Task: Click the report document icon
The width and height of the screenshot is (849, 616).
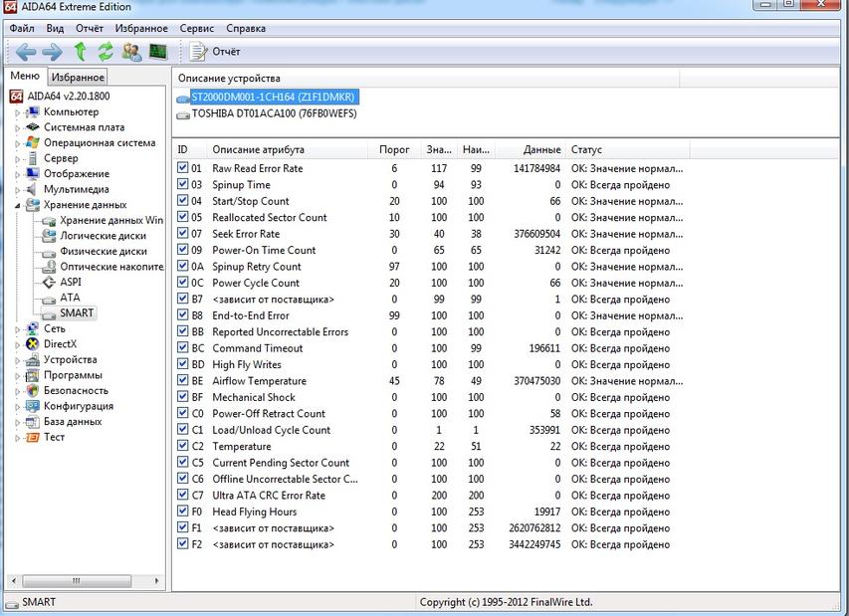Action: pyautogui.click(x=198, y=52)
